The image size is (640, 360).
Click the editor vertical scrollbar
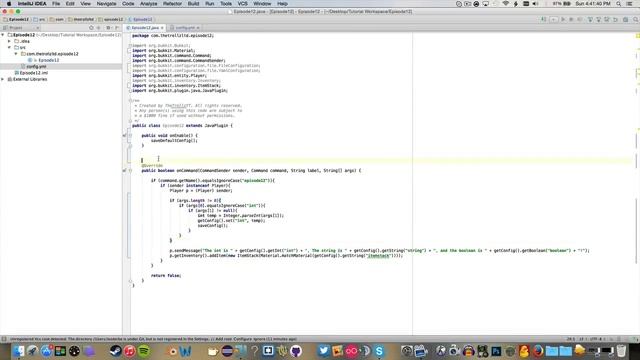[637, 184]
